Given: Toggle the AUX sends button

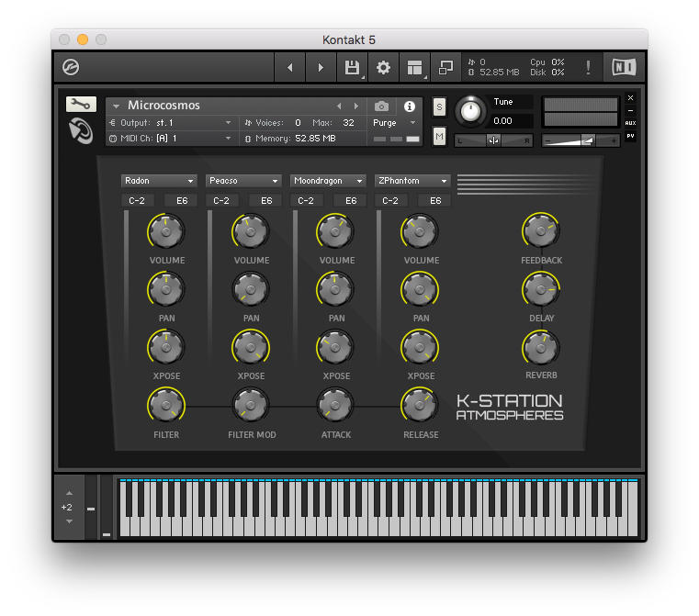Looking at the screenshot, I should click(x=630, y=123).
